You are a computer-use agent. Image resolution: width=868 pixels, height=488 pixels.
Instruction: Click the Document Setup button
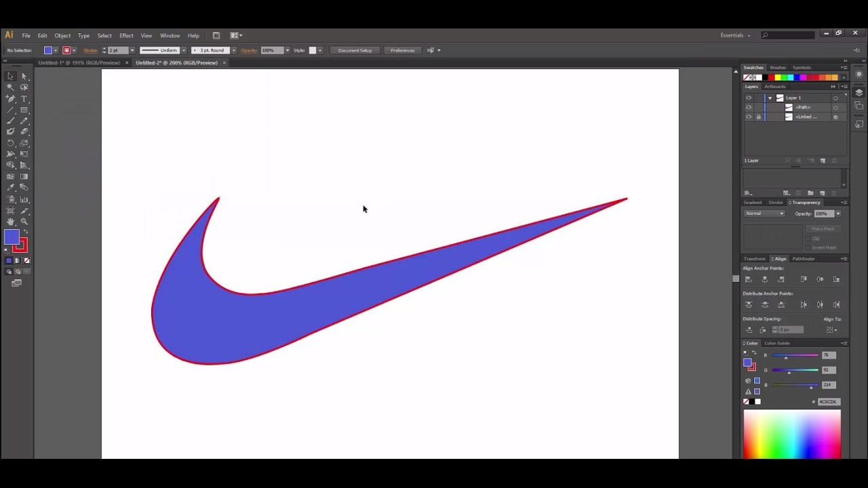pyautogui.click(x=355, y=50)
